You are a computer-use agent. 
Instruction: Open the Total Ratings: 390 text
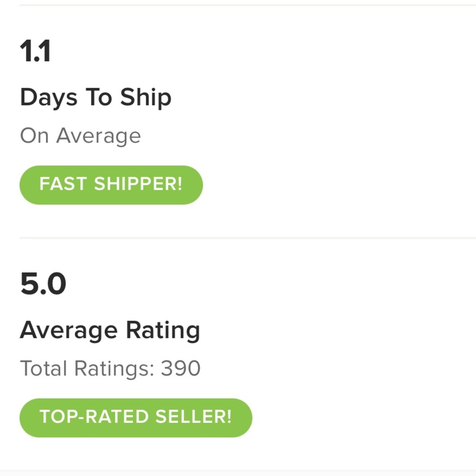(x=110, y=368)
